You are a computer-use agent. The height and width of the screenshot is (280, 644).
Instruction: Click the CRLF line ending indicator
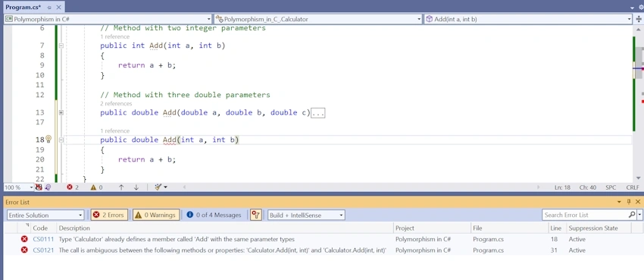click(x=632, y=187)
